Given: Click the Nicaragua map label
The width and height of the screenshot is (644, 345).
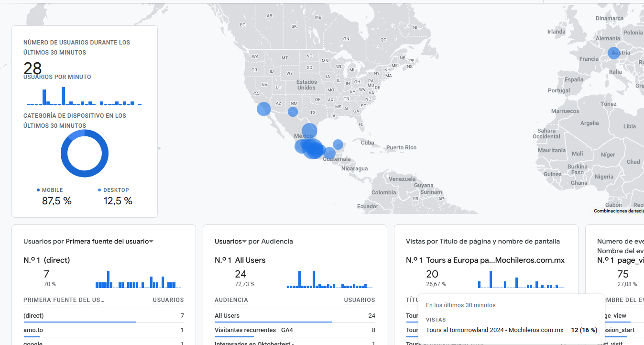Looking at the screenshot, I should [354, 168].
